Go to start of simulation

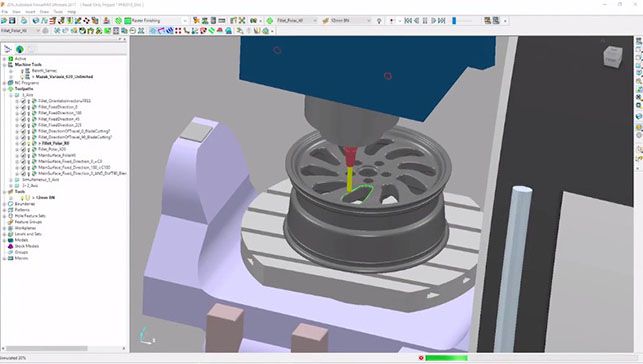(408, 20)
